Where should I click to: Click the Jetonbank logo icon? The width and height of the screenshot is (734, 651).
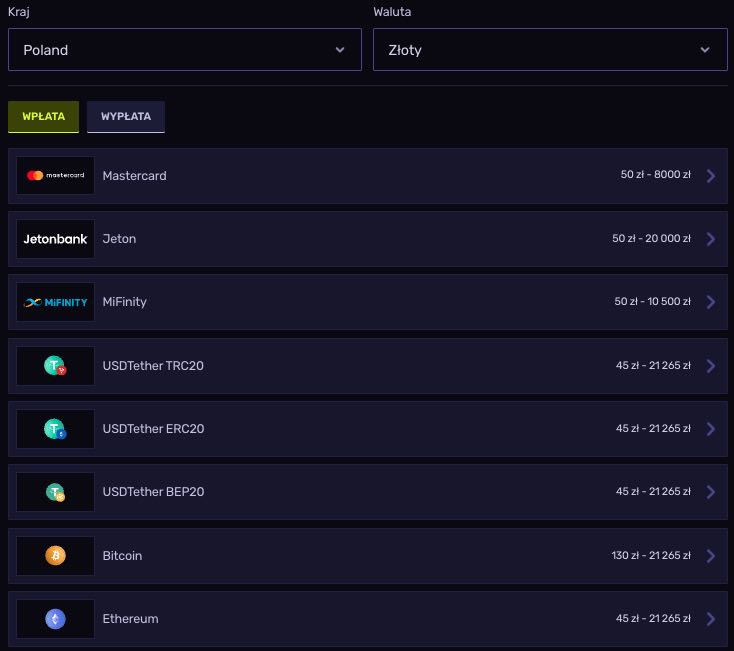55,239
